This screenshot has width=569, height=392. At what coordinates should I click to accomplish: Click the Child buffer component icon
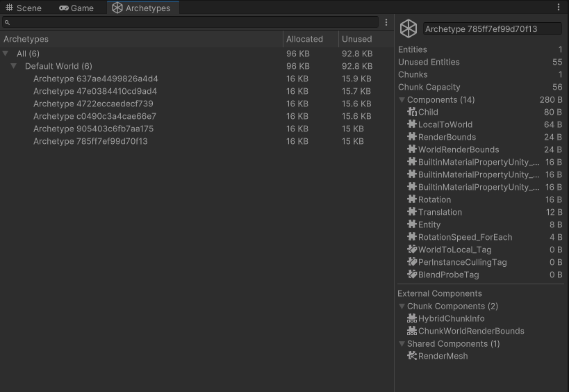pyautogui.click(x=412, y=112)
